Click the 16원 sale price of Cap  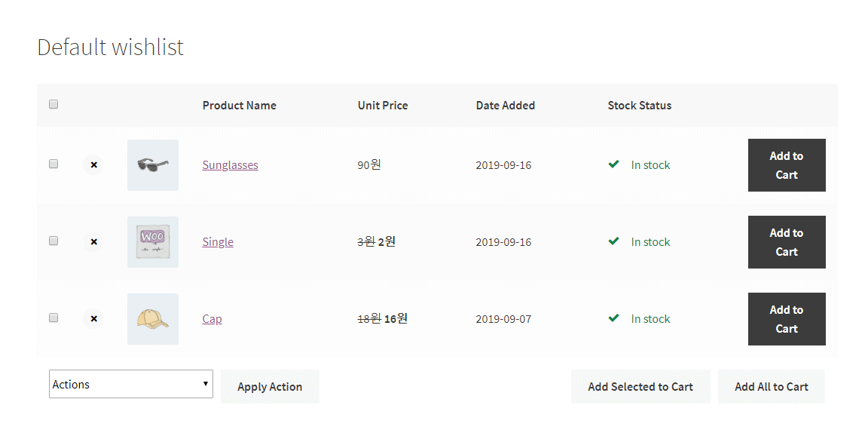coord(396,319)
